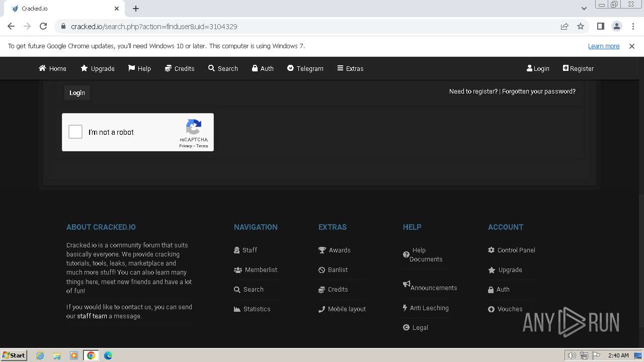
Task: Open Search in footer navigation
Action: [249, 289]
